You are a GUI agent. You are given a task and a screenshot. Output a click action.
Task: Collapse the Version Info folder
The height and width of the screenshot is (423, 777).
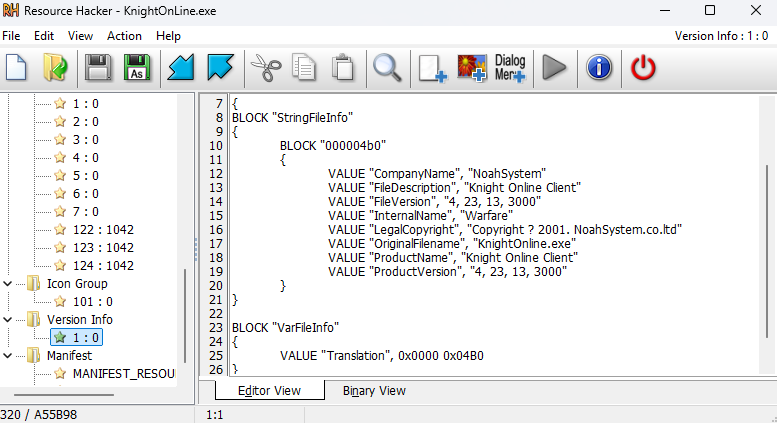point(7,320)
